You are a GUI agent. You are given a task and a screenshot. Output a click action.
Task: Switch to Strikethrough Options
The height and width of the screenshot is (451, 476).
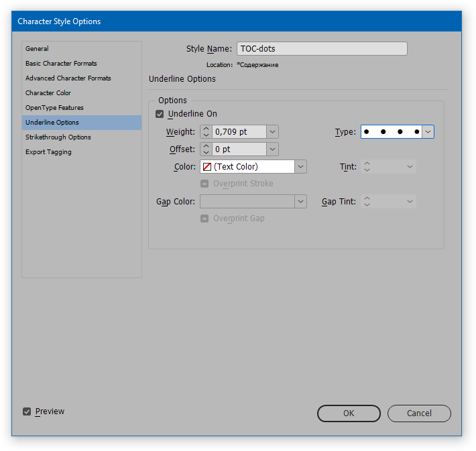pos(82,137)
